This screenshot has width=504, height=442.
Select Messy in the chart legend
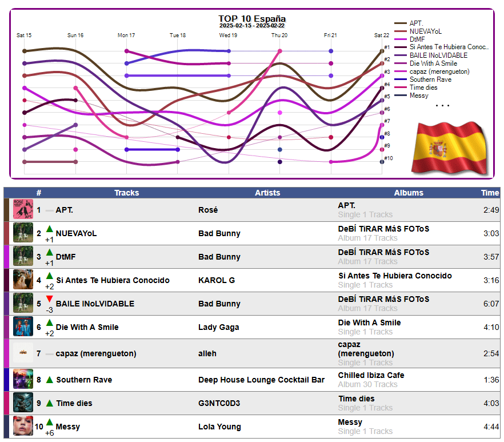[419, 95]
